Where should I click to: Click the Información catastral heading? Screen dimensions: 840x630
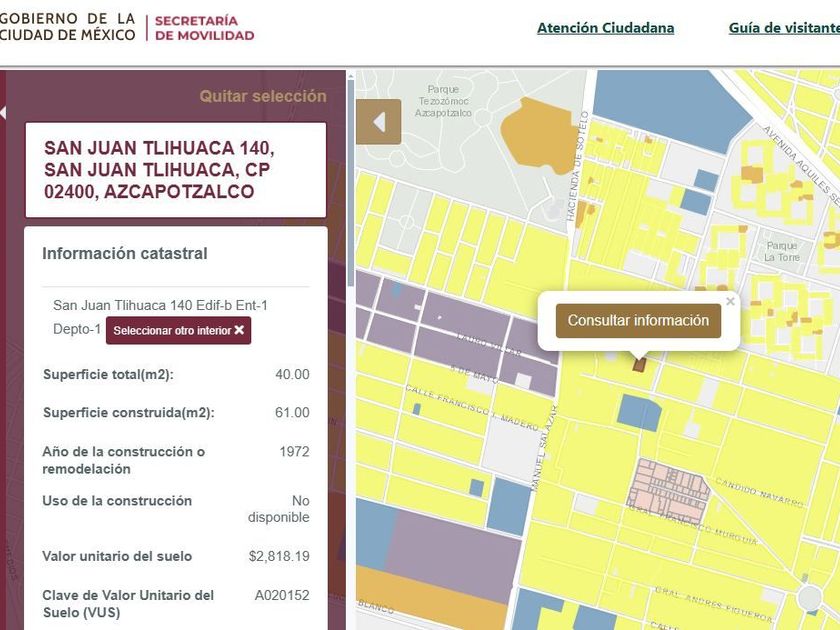tap(125, 253)
